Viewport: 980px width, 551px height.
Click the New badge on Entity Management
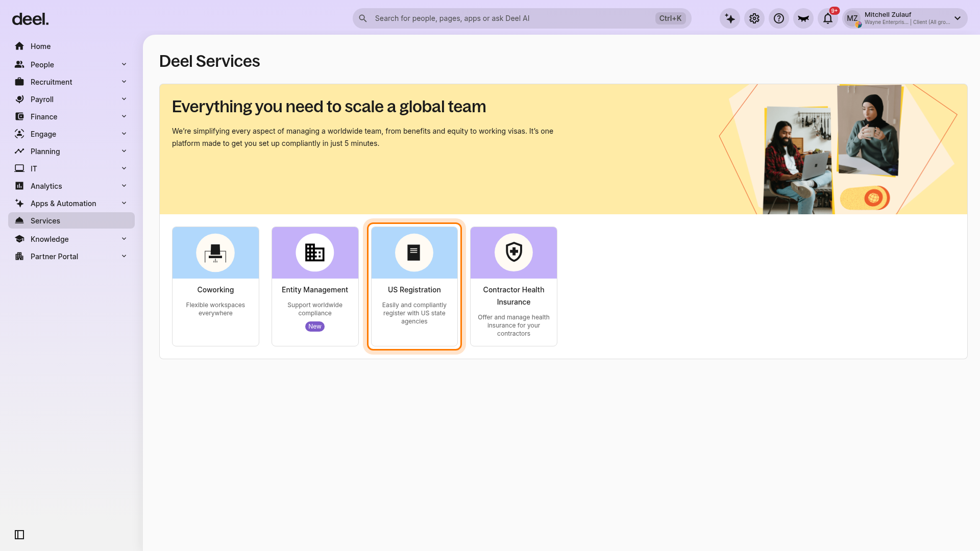(315, 327)
